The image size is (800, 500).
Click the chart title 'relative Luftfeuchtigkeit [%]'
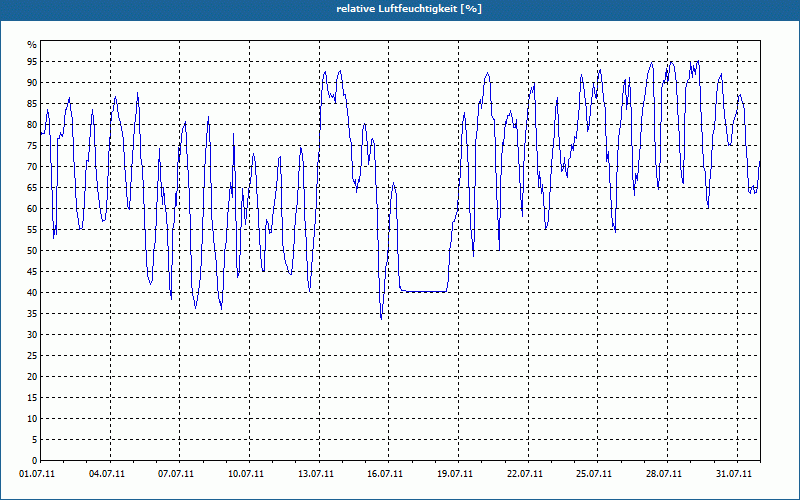409,9
